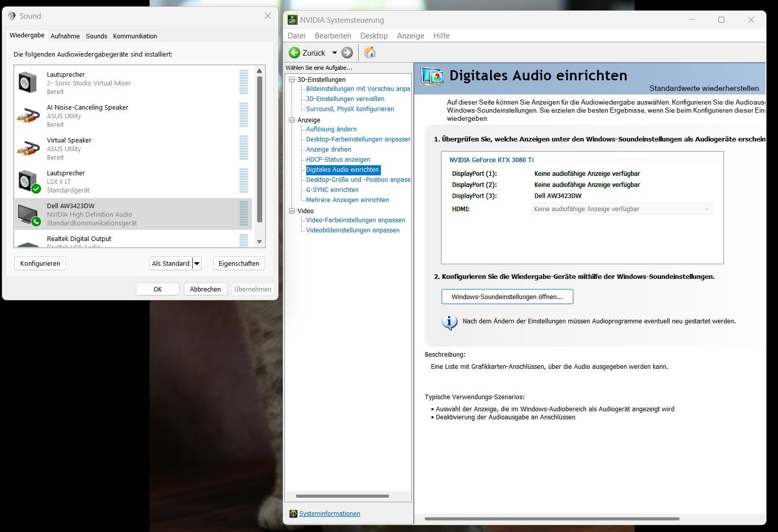Open 3D-Einstellungen verwalten

345,99
